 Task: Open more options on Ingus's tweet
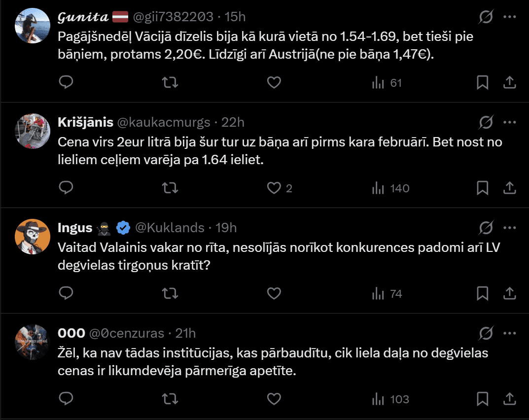pos(509,227)
